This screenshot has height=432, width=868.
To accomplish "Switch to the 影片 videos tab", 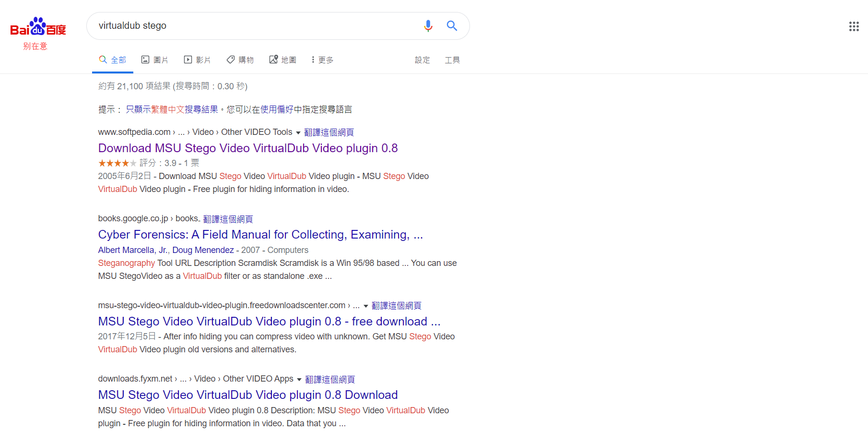I will [197, 60].
